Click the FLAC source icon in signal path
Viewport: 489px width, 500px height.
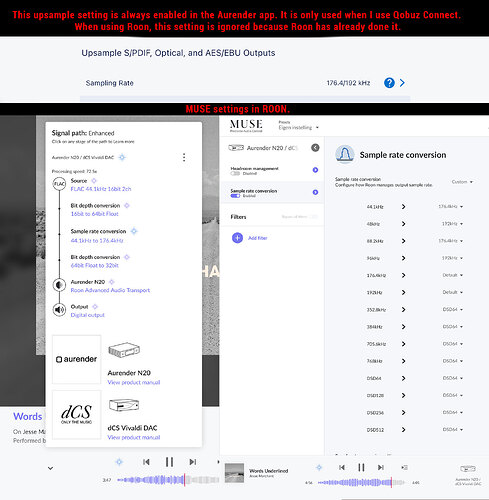(x=59, y=184)
